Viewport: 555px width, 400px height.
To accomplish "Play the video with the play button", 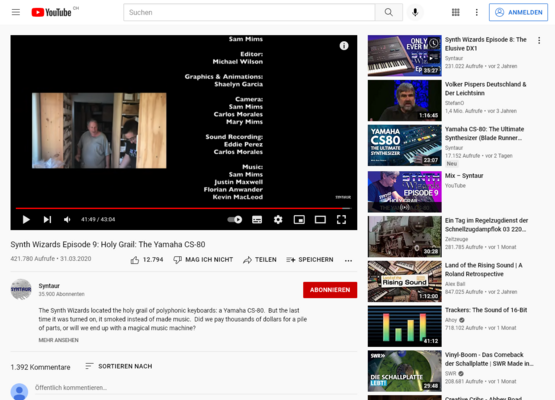I will click(x=26, y=219).
